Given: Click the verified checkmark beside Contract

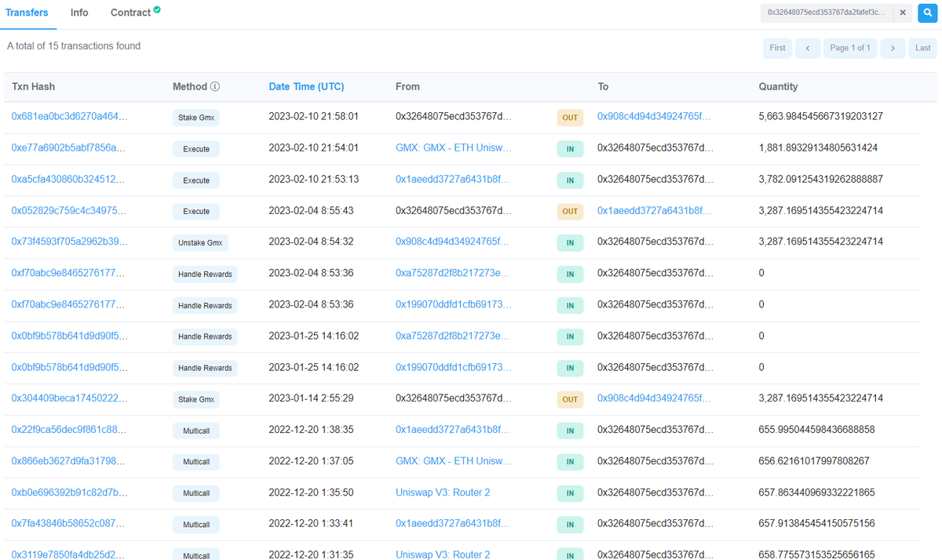Looking at the screenshot, I should pyautogui.click(x=158, y=9).
